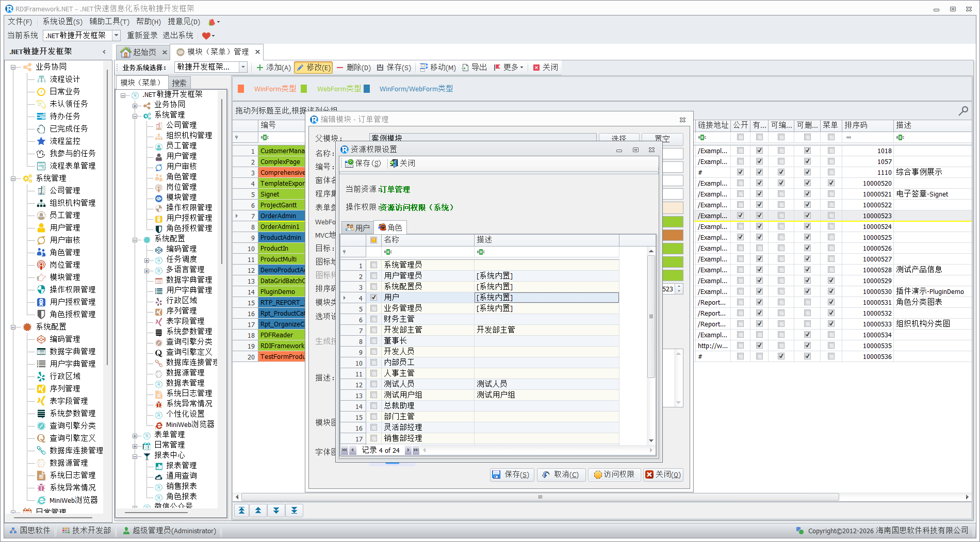Screen dimensions: 980x542
Task: Click the 流程监控 star icon in sidebar
Action: [41, 141]
